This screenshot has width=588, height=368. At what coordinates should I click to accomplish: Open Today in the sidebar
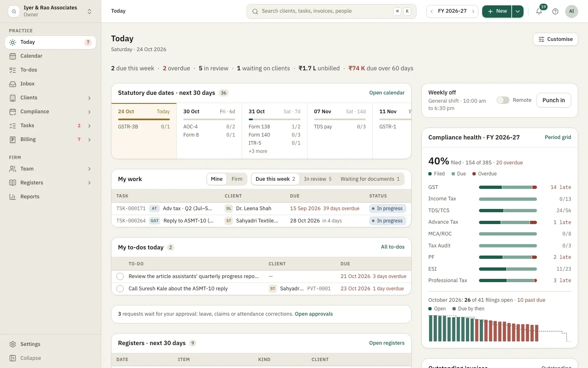tap(50, 42)
